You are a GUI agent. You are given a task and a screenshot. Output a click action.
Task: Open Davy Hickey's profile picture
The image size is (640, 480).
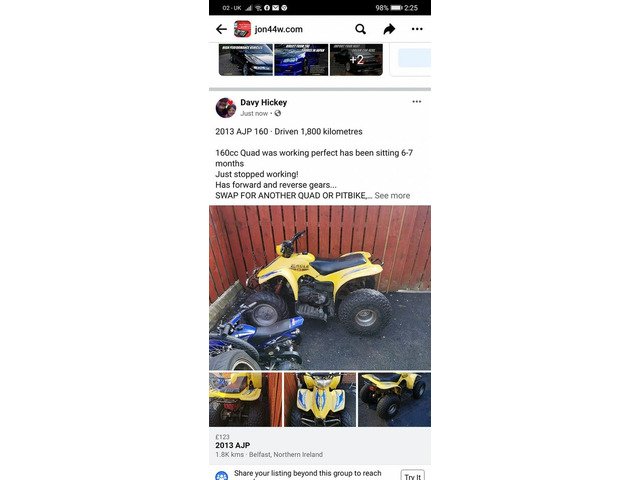(226, 108)
